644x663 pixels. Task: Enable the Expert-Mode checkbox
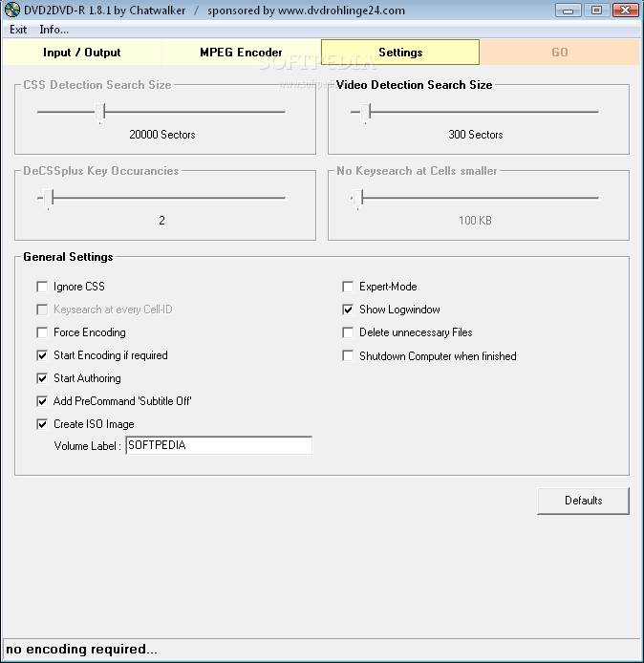(x=348, y=288)
